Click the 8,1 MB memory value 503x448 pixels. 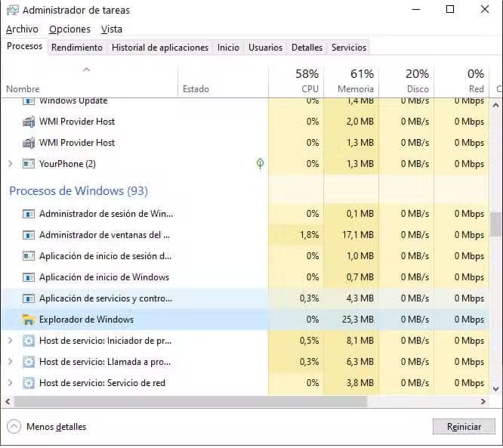[x=360, y=341]
